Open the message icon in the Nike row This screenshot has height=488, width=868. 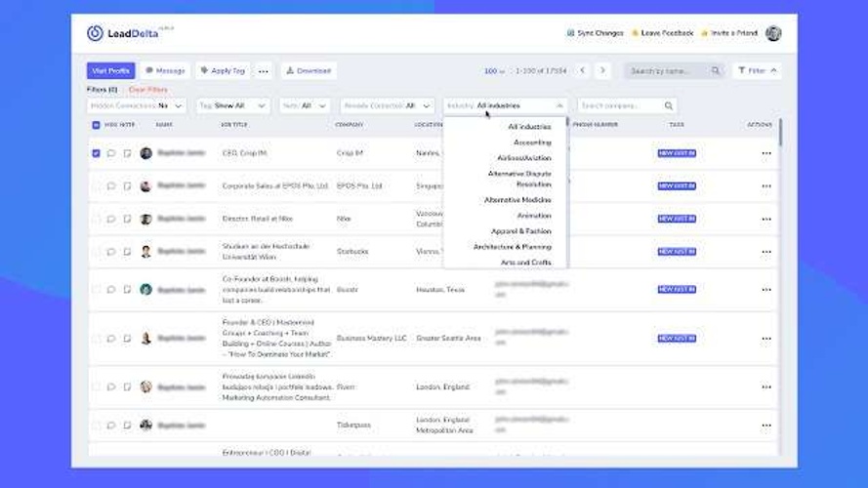(110, 219)
